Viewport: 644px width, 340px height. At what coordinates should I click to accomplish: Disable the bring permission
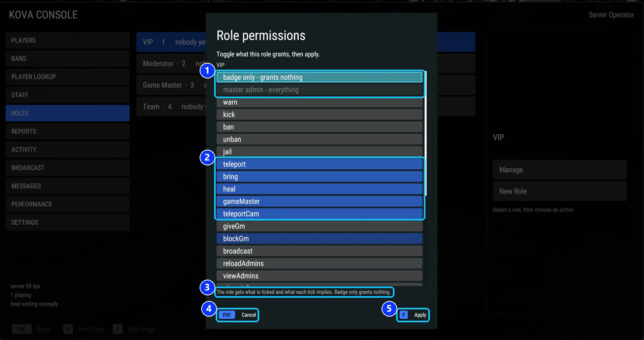pyautogui.click(x=319, y=177)
